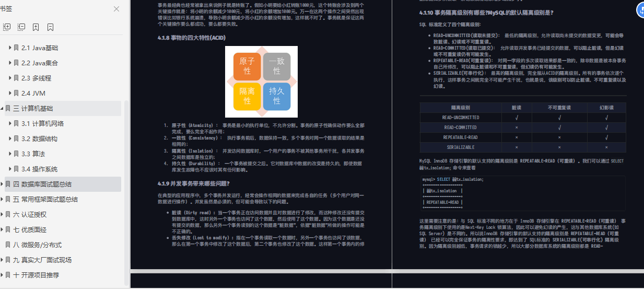Go to bookmark 3.3 算法

click(x=33, y=154)
